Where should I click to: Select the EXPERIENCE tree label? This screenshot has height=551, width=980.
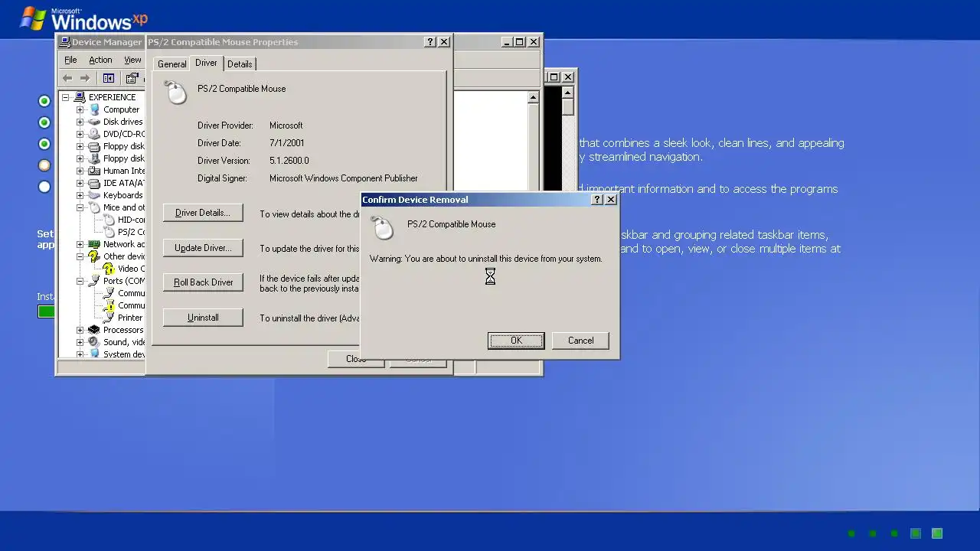(x=112, y=97)
